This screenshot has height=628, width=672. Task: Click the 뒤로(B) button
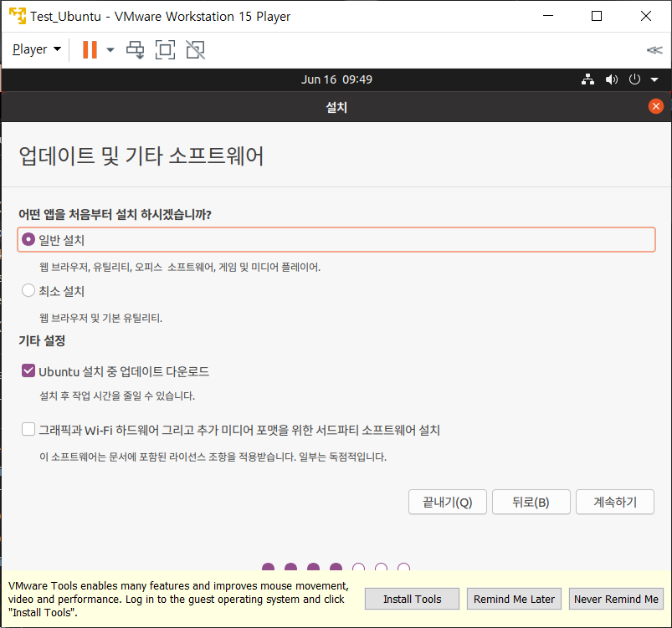tap(531, 502)
